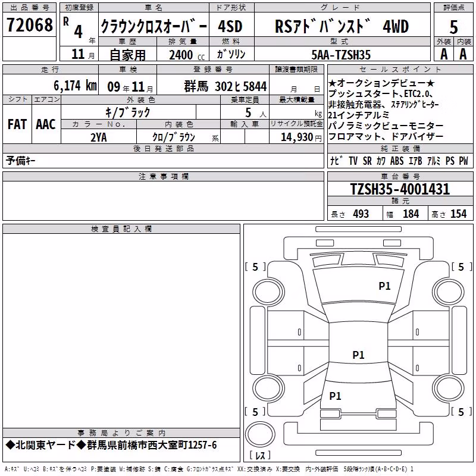This screenshot has height=476, width=476.
Task: Click shift type FAT
Action: [x=17, y=124]
